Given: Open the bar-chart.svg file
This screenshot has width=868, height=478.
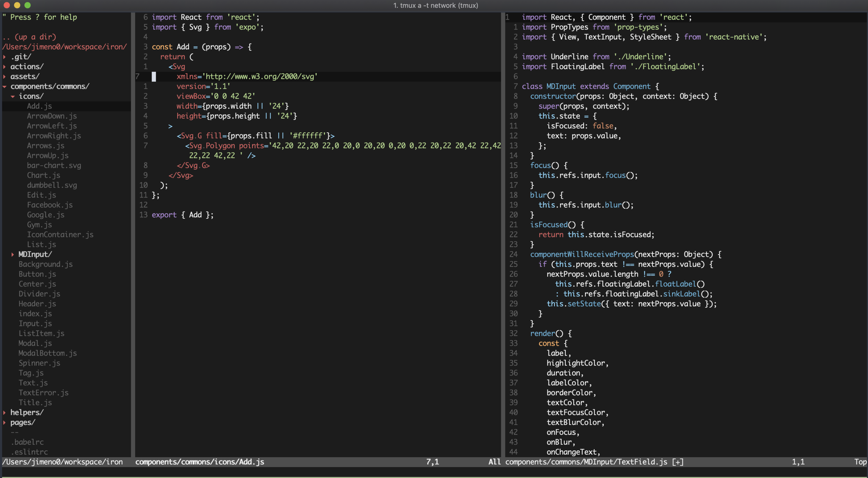Looking at the screenshot, I should (x=54, y=165).
